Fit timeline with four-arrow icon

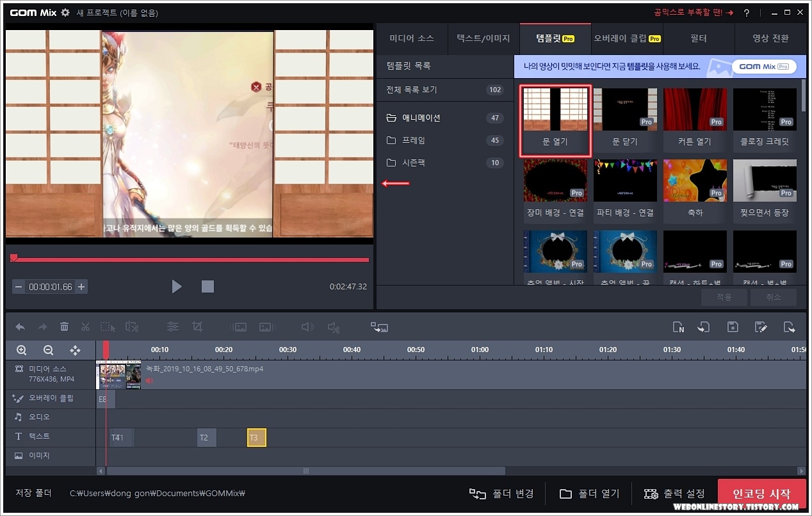tap(75, 350)
